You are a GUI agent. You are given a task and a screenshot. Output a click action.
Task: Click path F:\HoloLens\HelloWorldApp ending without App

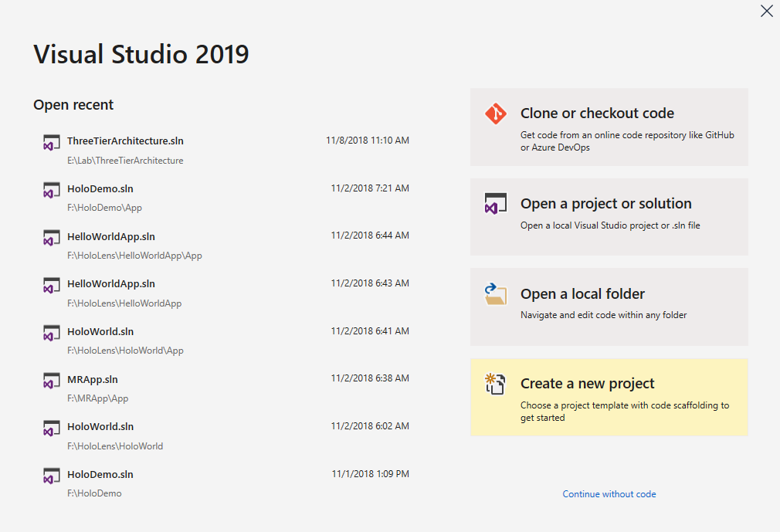pos(124,303)
